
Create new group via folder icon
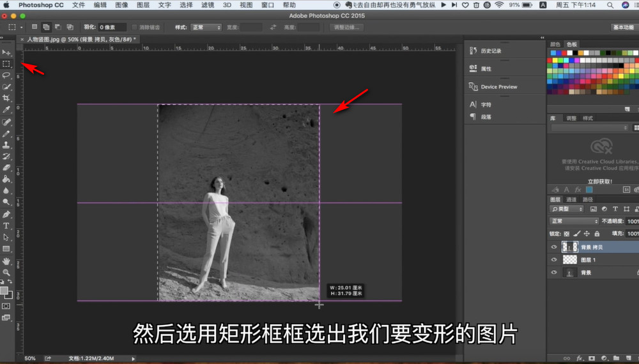[616, 358]
